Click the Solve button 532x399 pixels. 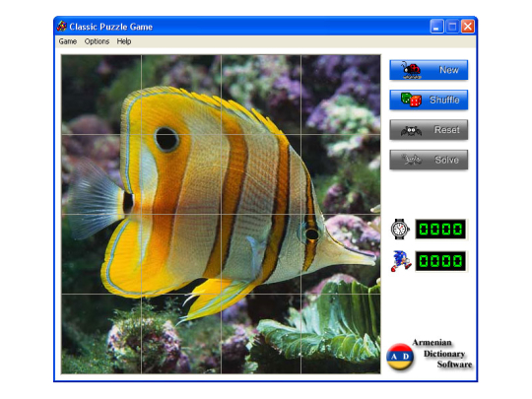pos(429,160)
